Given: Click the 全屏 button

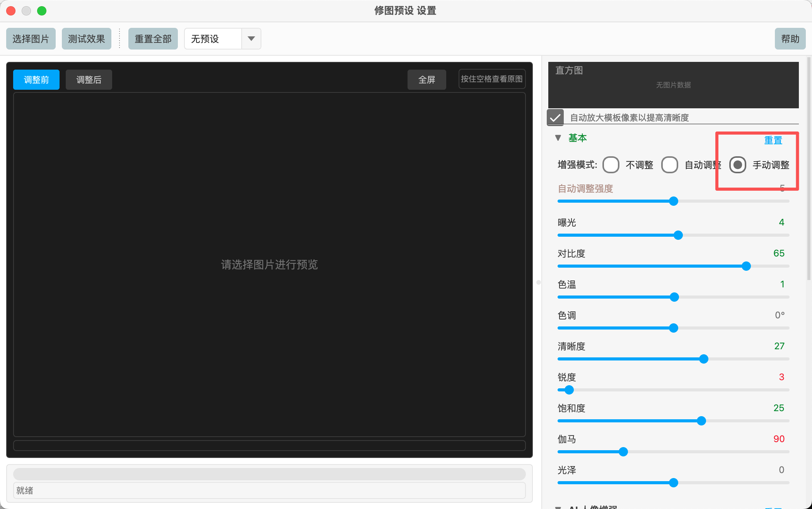Looking at the screenshot, I should click(x=426, y=79).
